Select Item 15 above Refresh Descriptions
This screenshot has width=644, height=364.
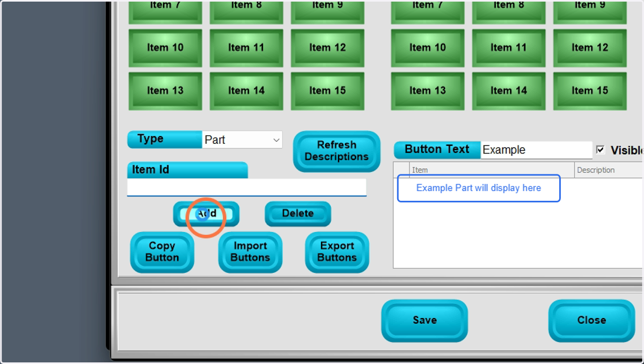[x=327, y=91]
